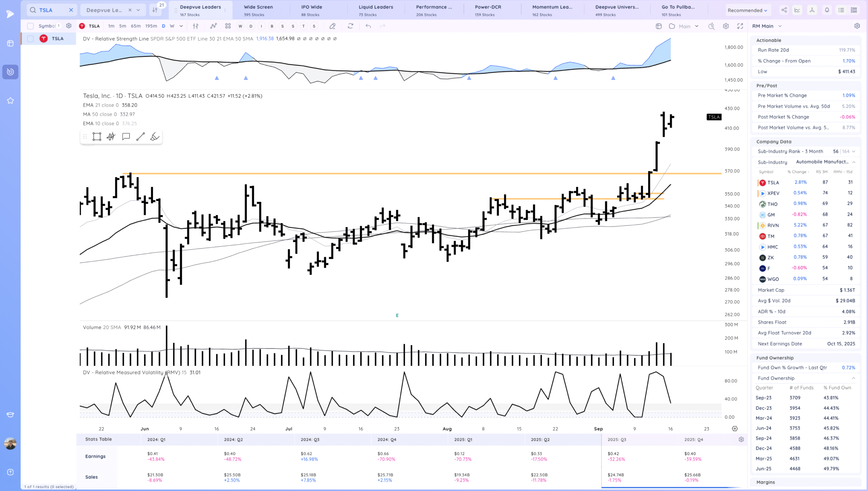The width and height of the screenshot is (868, 491).
Task: Open the user profile avatar
Action: pyautogui.click(x=11, y=444)
